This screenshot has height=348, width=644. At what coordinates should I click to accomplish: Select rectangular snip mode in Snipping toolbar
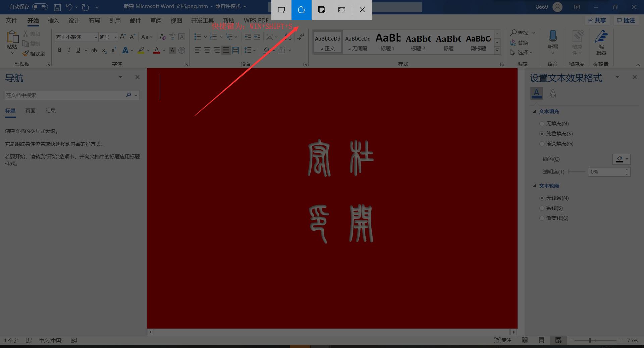click(281, 10)
